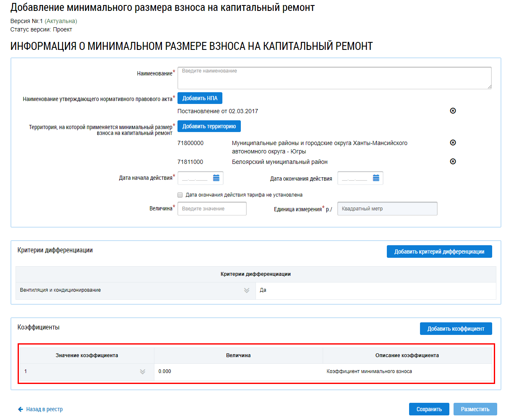Follow the Назад в реестр link
The width and height of the screenshot is (506, 420).
pos(44,409)
